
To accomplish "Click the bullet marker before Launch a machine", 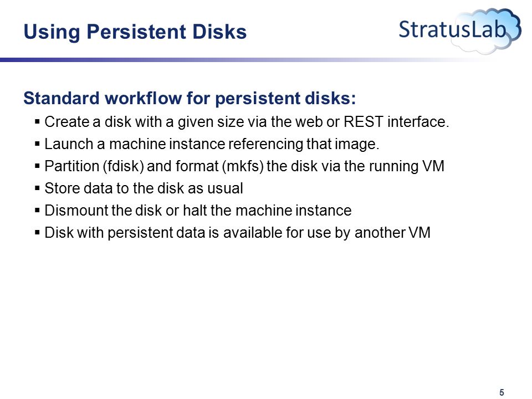I will pyautogui.click(x=37, y=144).
